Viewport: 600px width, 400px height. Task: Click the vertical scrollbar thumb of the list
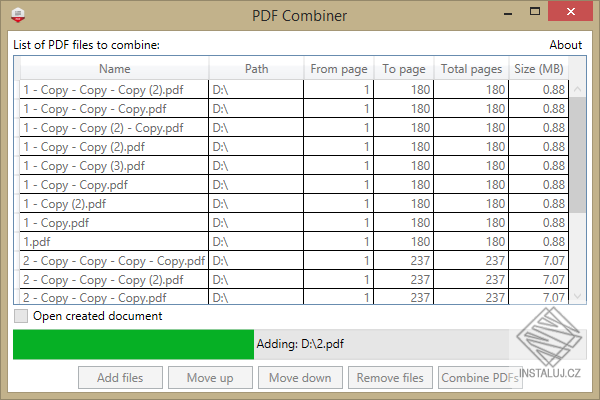point(577,155)
